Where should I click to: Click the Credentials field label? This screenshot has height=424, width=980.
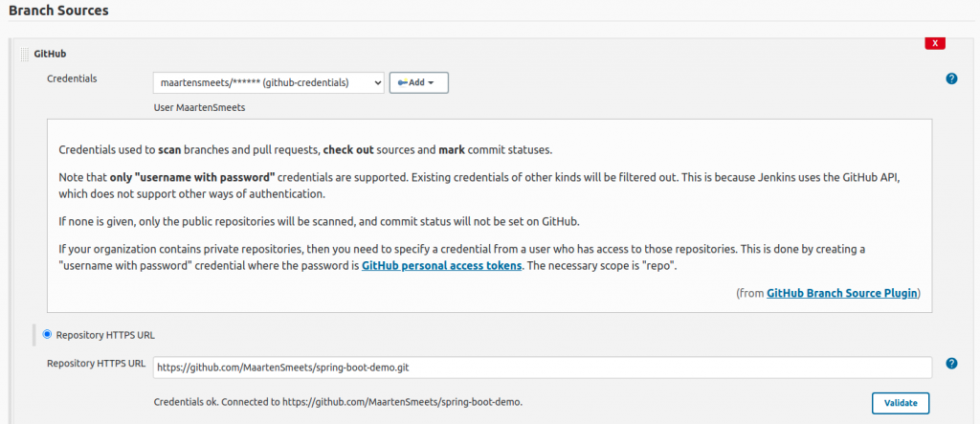coord(72,78)
